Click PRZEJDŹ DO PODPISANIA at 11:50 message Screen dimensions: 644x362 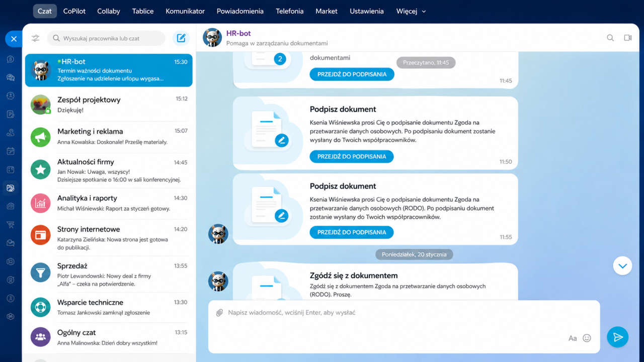tap(352, 156)
